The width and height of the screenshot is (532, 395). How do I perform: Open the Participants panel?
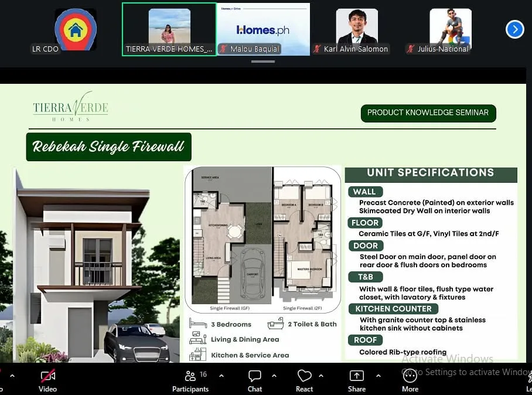click(x=190, y=381)
